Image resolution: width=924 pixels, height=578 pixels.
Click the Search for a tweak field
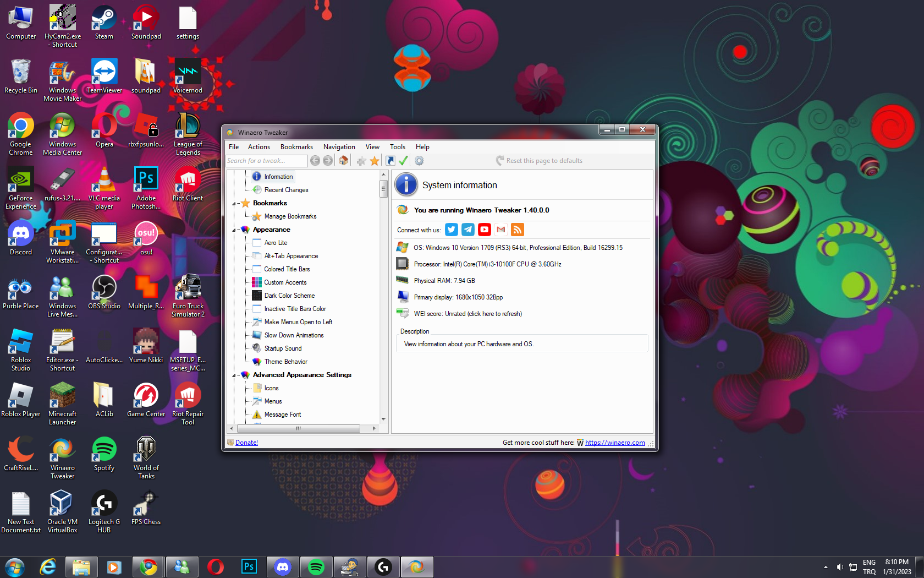click(266, 161)
